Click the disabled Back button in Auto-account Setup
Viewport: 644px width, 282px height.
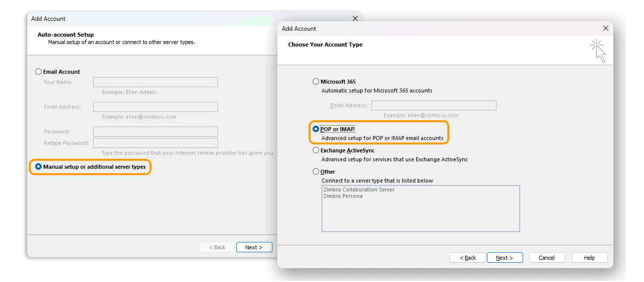click(217, 247)
